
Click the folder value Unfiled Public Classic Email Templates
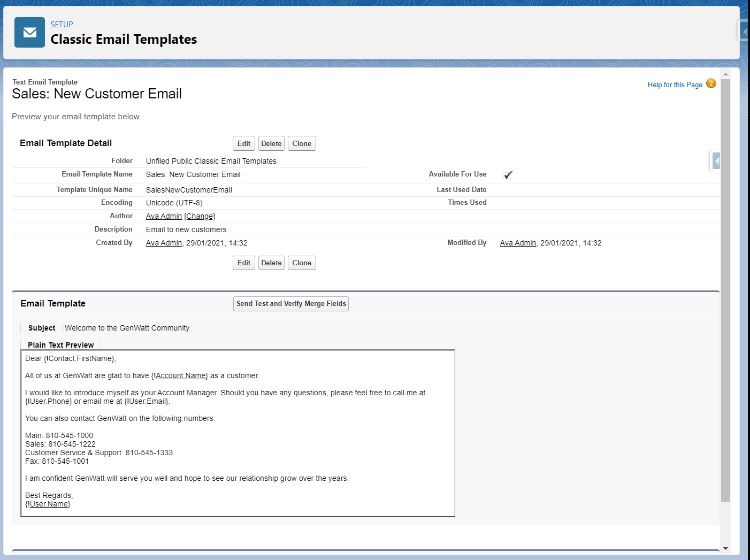(x=211, y=161)
